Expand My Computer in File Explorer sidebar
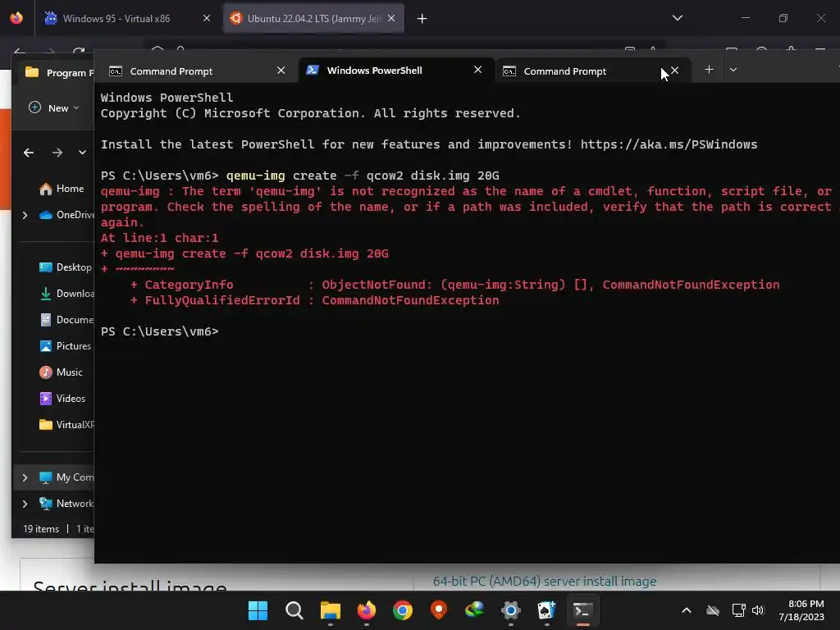The image size is (840, 630). [25, 477]
